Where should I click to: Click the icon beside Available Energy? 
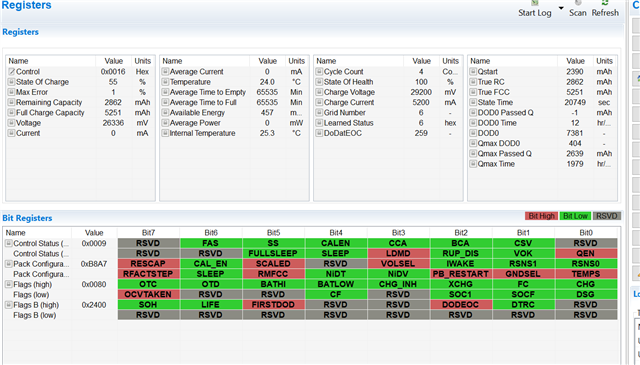click(165, 112)
